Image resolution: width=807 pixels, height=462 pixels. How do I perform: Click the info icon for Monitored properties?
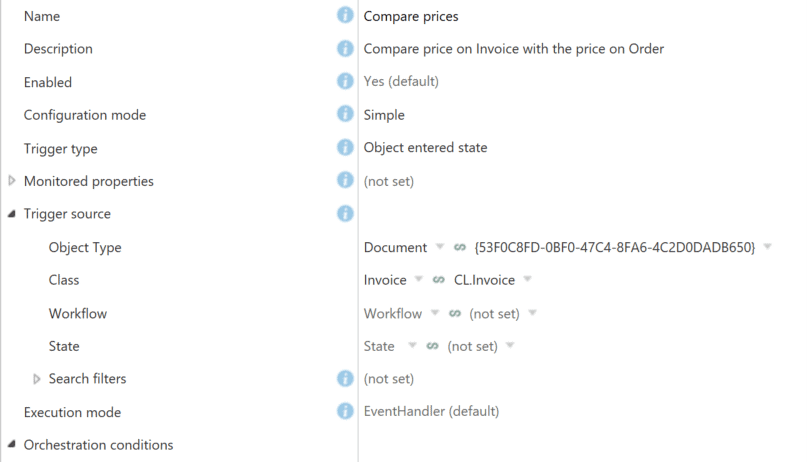pyautogui.click(x=345, y=181)
